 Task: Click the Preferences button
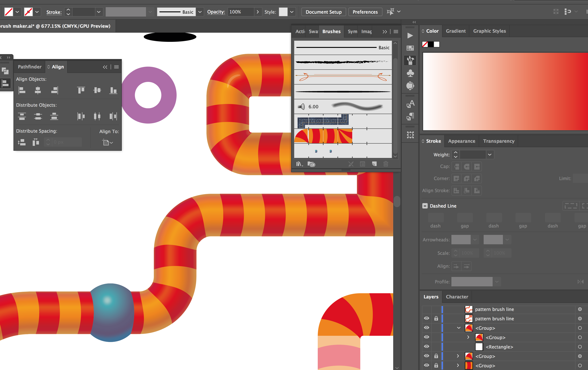tap(365, 12)
